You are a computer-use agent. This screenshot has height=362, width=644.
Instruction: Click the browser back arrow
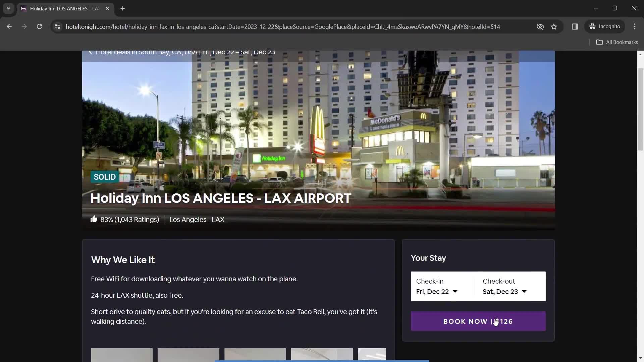[x=9, y=26]
